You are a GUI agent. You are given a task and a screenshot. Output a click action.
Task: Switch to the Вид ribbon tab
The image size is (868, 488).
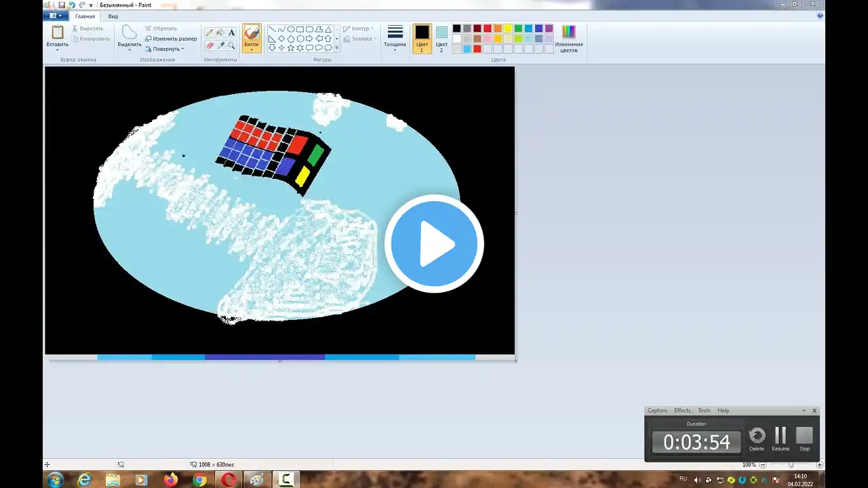[x=113, y=16]
